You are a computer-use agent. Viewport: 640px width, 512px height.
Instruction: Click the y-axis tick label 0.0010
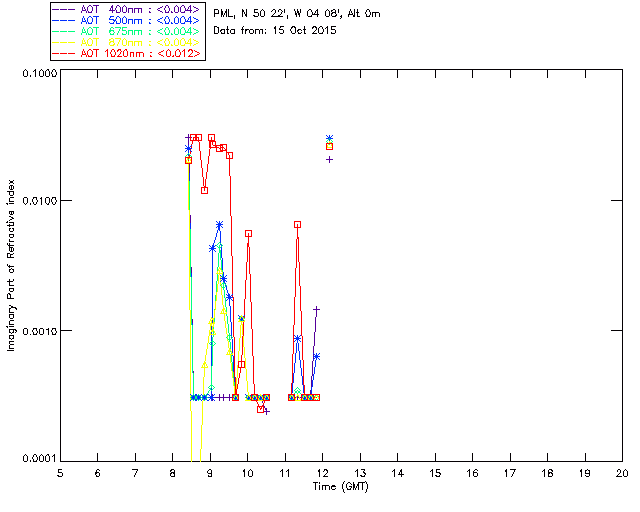click(x=39, y=331)
